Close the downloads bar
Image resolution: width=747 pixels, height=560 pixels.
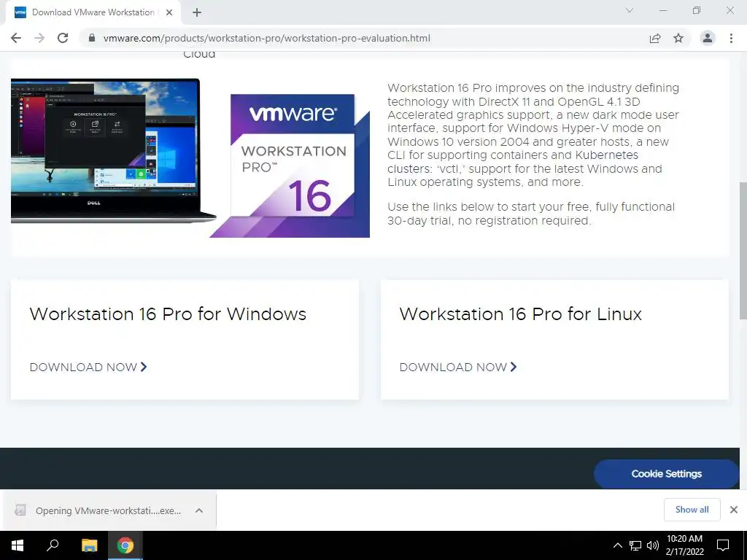734,510
